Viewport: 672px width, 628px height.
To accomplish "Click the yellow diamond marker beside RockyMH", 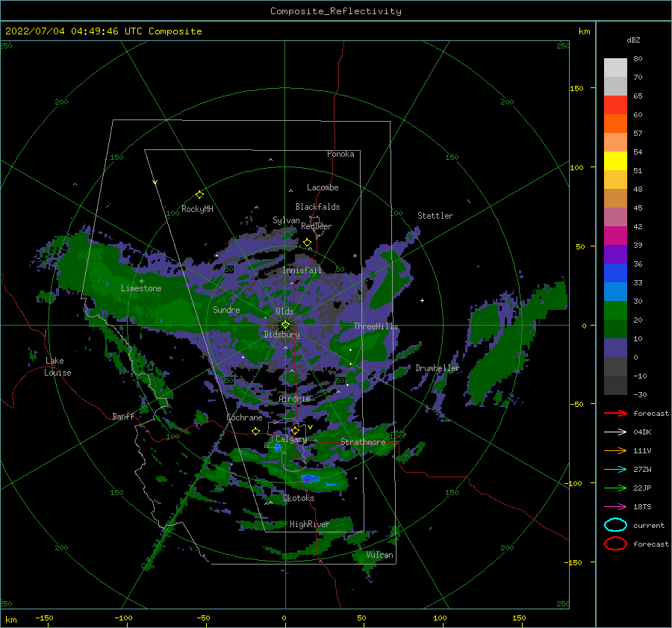I will coord(199,195).
